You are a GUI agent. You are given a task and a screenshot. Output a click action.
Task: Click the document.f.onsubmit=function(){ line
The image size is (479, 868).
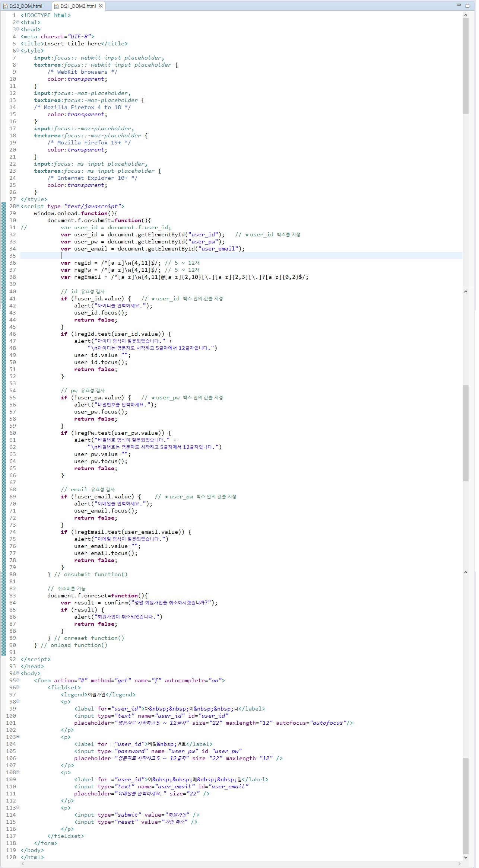(x=99, y=220)
